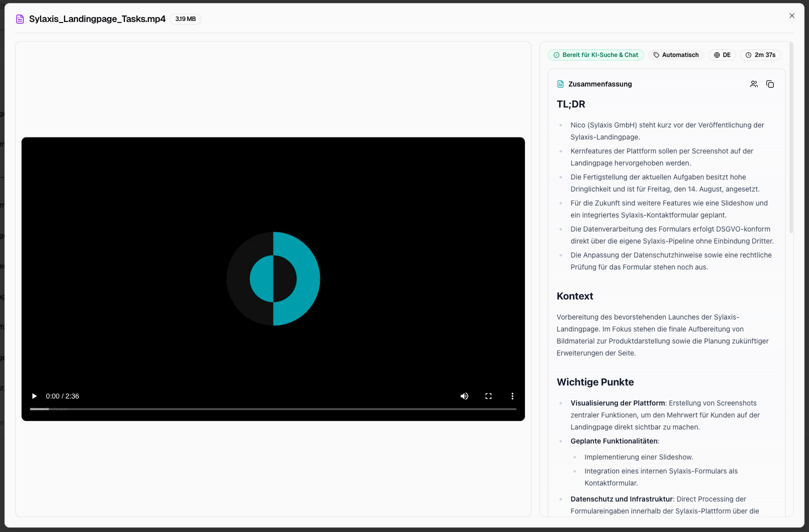Click the purple file icon beside the filename
Screen dimensions: 809x532
pos(20,19)
